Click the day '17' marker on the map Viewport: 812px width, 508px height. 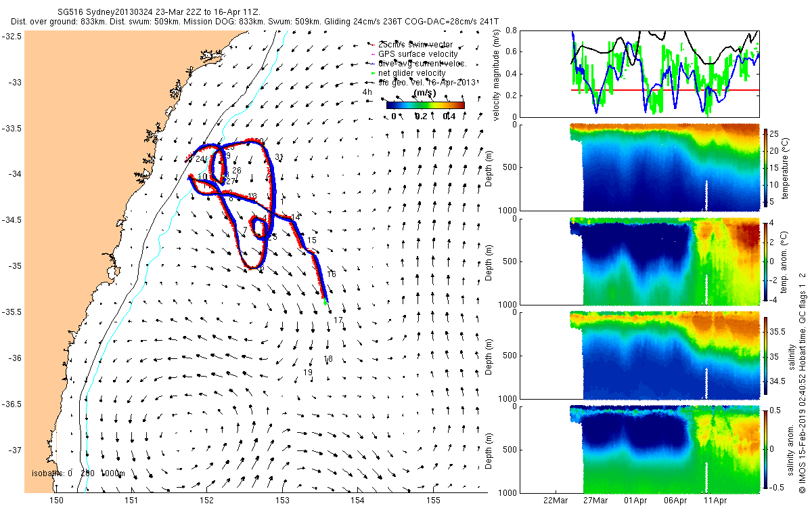coord(338,320)
